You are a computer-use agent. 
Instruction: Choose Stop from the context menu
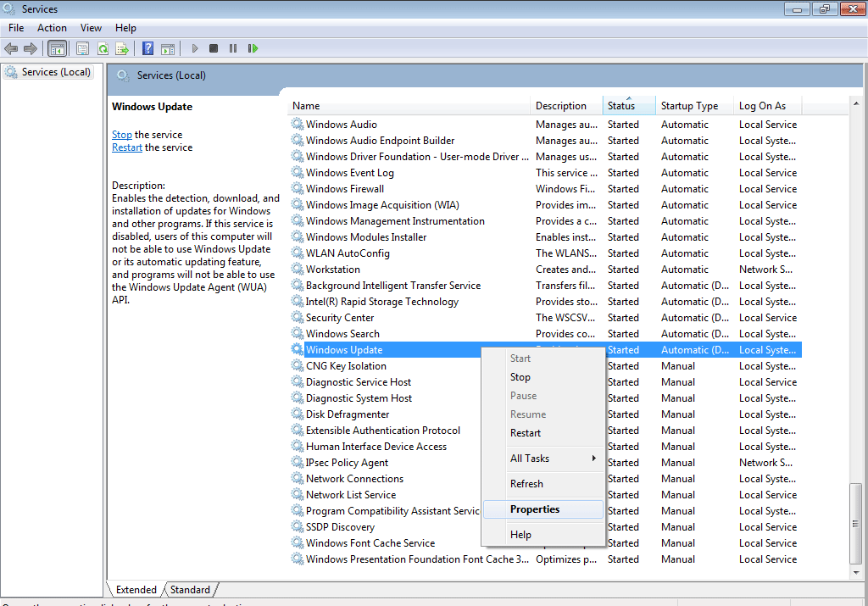click(x=543, y=377)
